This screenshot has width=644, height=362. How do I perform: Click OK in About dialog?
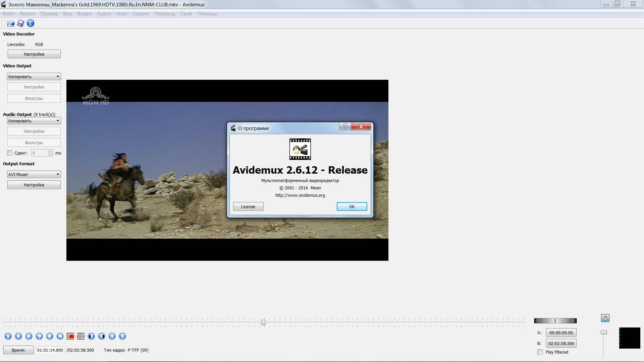click(352, 206)
